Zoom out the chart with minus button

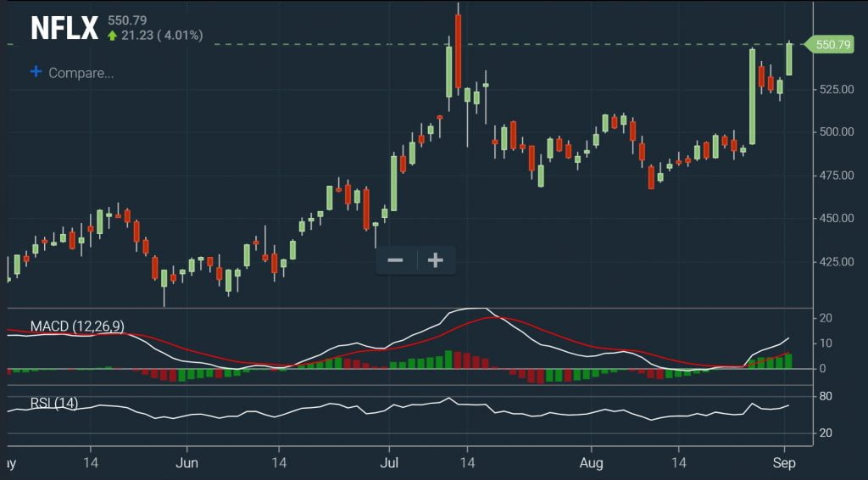(395, 260)
